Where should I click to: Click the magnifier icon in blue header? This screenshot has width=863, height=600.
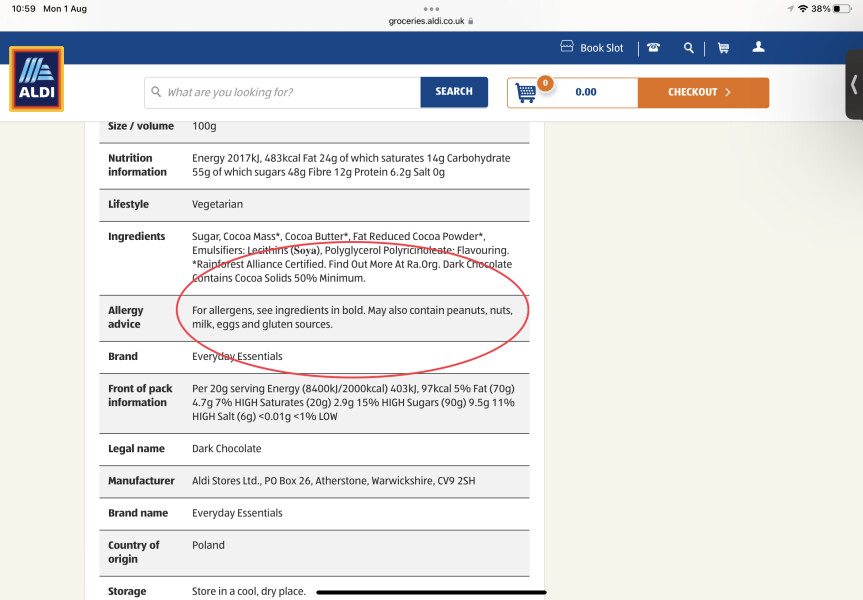(689, 48)
